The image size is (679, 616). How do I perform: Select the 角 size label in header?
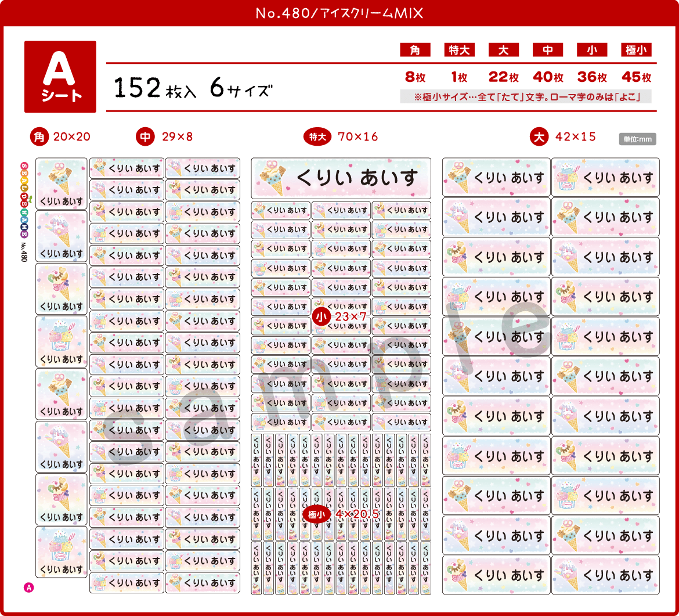[415, 50]
